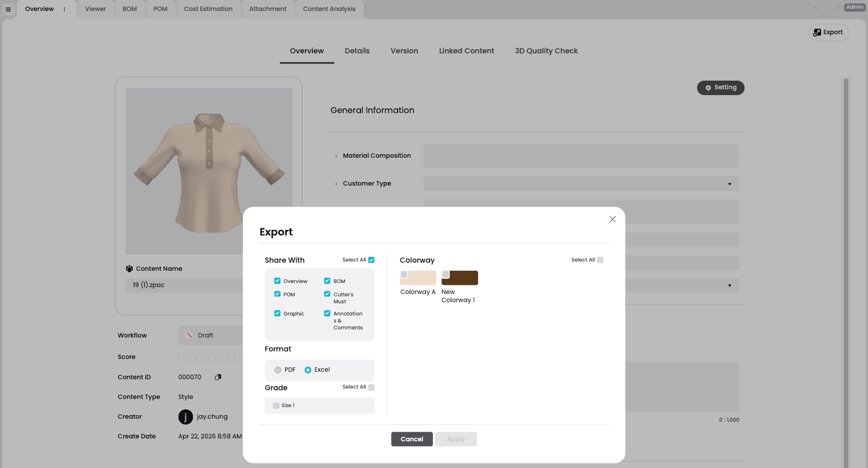Image resolution: width=868 pixels, height=468 pixels.
Task: Click the Draft workflow field
Action: point(211,335)
